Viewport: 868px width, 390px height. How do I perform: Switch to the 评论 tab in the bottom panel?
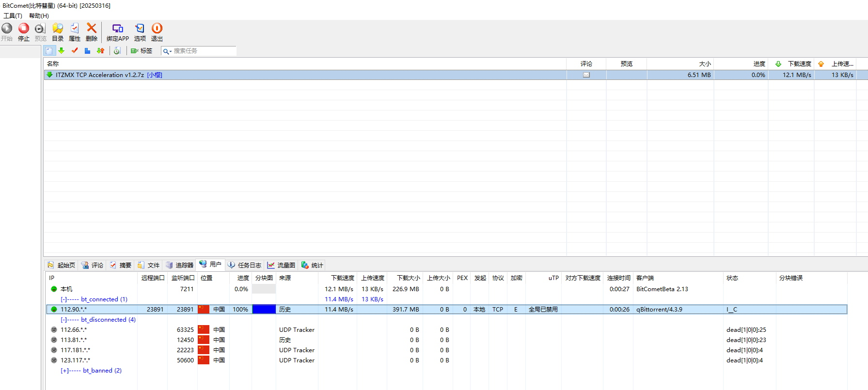point(92,265)
